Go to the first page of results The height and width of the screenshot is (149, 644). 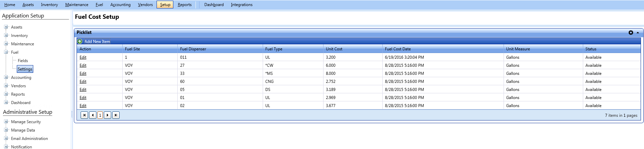[x=84, y=115]
